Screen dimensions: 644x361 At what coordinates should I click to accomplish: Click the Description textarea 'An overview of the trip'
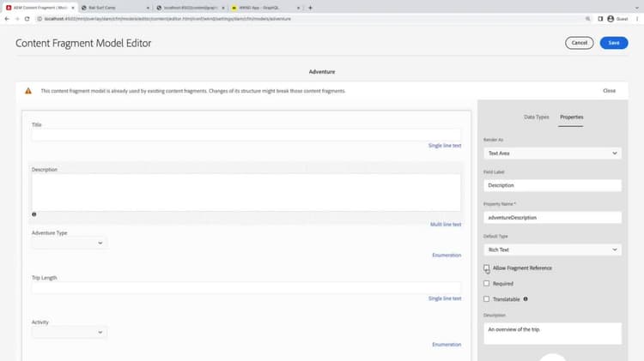click(552, 334)
